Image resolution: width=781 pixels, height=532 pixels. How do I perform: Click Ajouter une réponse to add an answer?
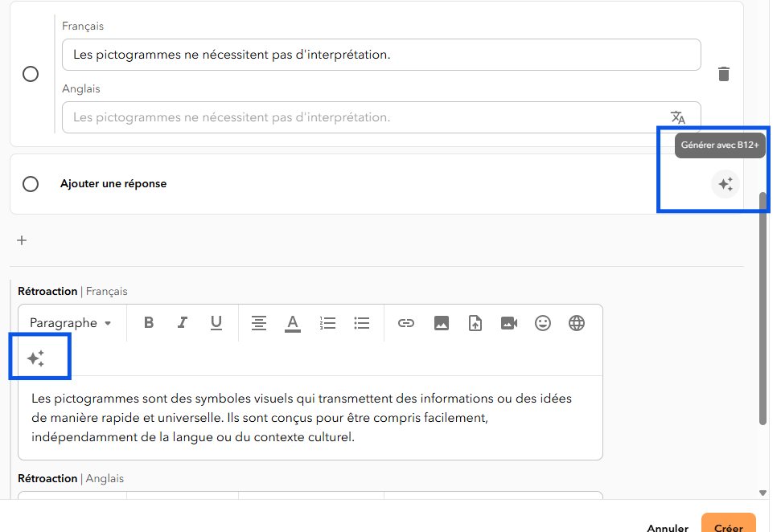[113, 184]
